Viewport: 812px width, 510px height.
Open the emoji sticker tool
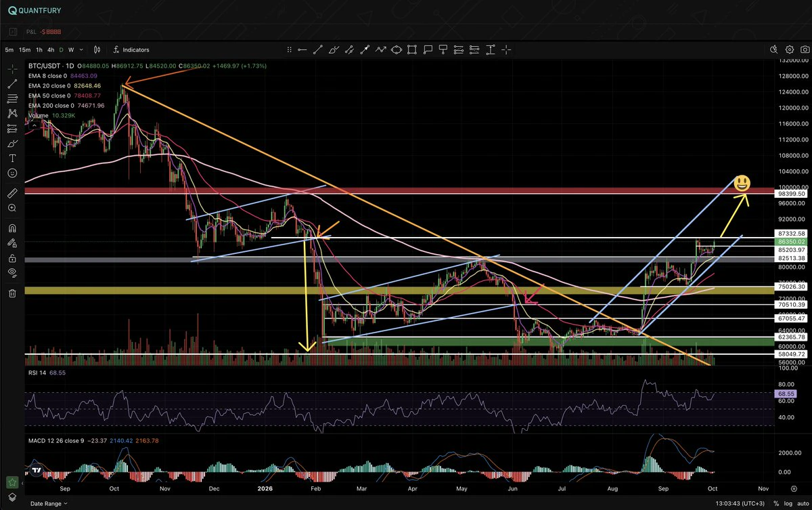coord(12,173)
